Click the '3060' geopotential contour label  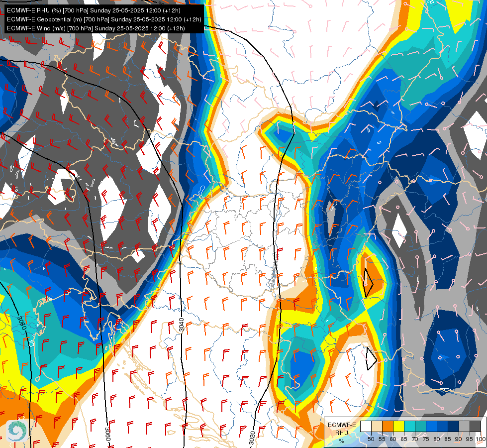tap(108, 434)
